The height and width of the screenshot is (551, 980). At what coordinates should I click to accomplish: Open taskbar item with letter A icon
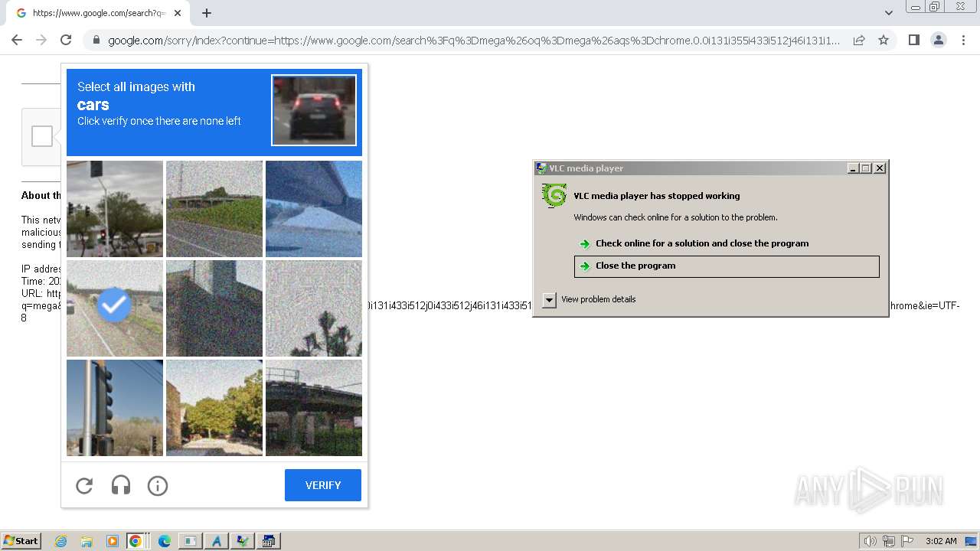coord(217,541)
